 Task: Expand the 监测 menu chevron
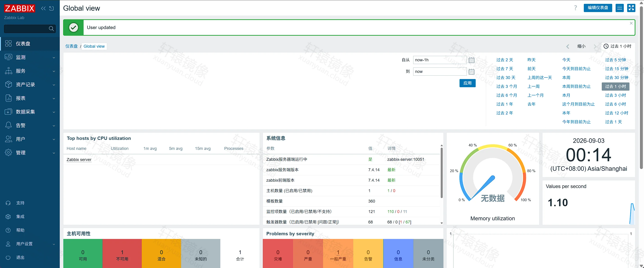coord(54,57)
